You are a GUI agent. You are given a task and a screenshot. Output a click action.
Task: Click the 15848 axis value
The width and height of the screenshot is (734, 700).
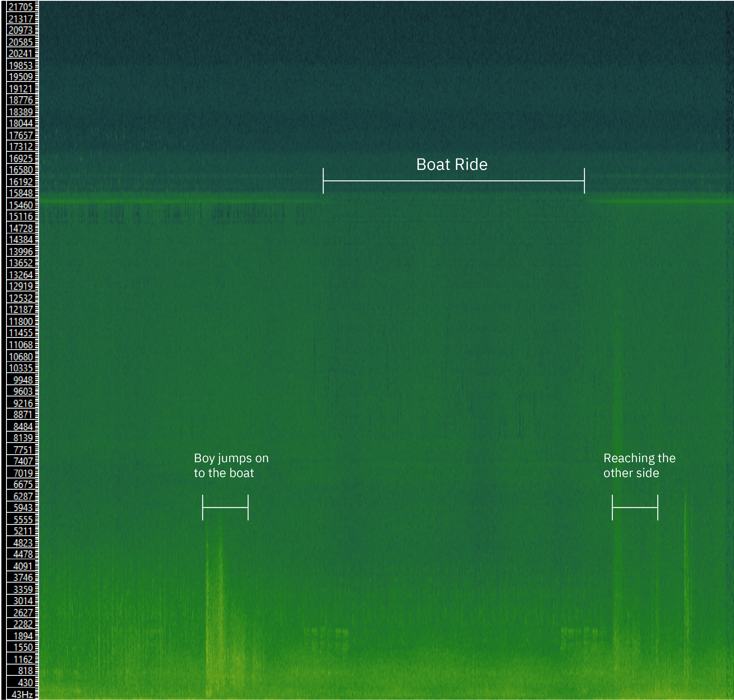tap(21, 193)
